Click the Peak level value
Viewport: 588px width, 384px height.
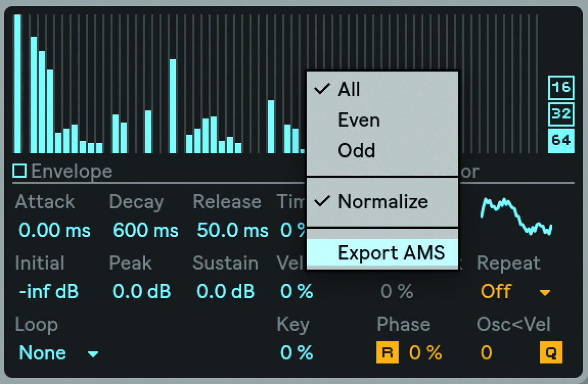[142, 292]
